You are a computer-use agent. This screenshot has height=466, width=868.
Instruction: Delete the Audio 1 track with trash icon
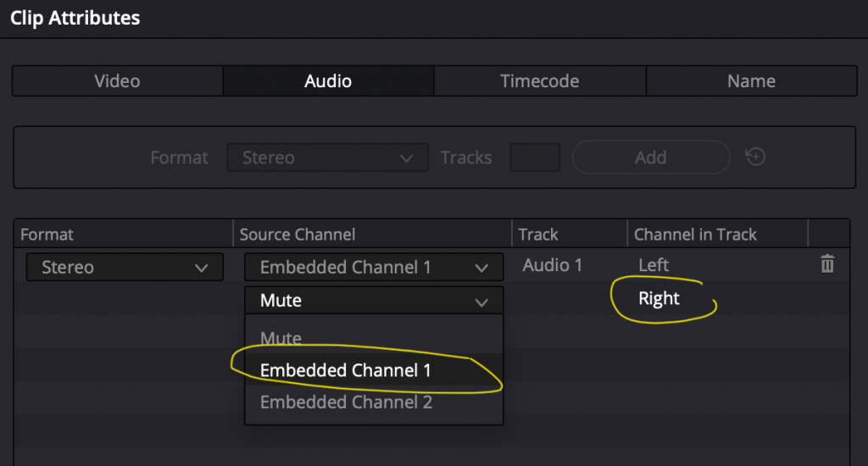pos(827,265)
